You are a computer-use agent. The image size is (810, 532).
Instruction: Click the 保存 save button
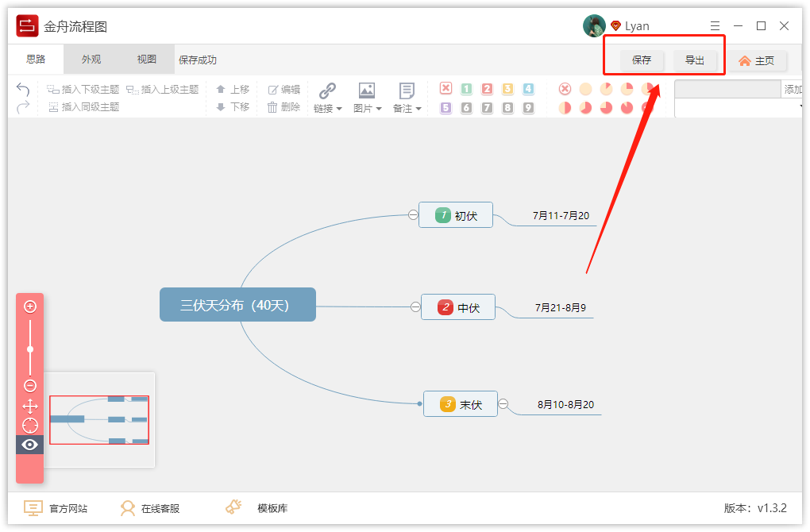click(642, 60)
